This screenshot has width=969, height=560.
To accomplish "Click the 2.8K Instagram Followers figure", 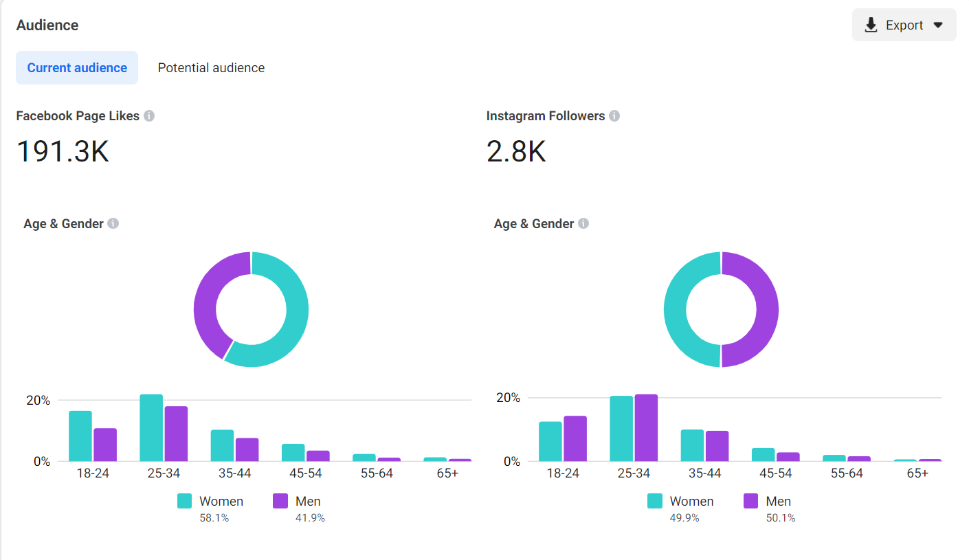I will coord(516,151).
